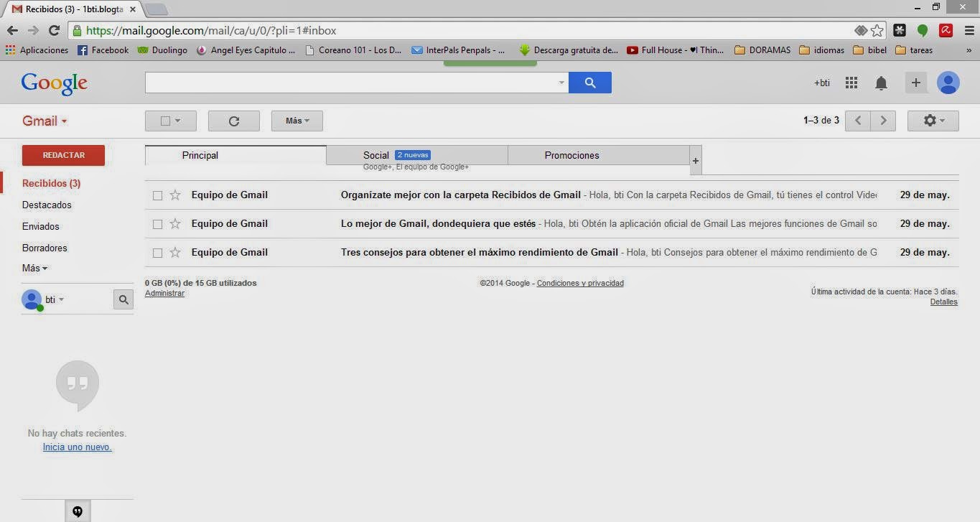
Task: Show more bookmarks chevron
Action: click(x=969, y=50)
